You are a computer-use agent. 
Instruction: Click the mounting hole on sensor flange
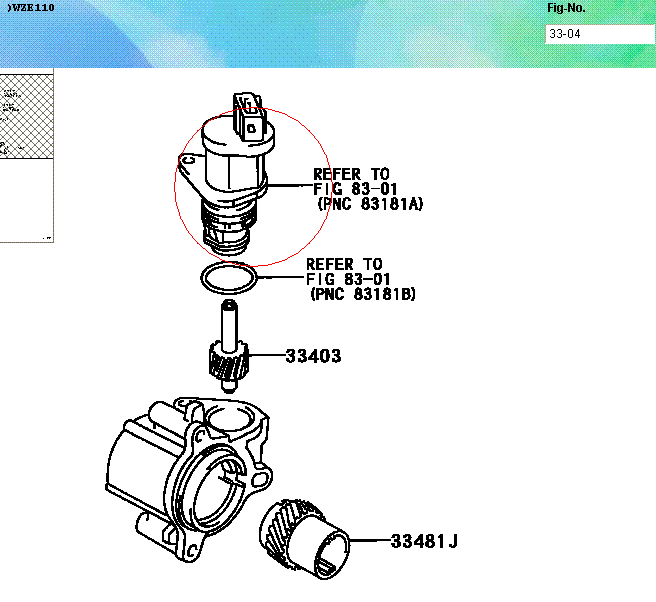(187, 161)
